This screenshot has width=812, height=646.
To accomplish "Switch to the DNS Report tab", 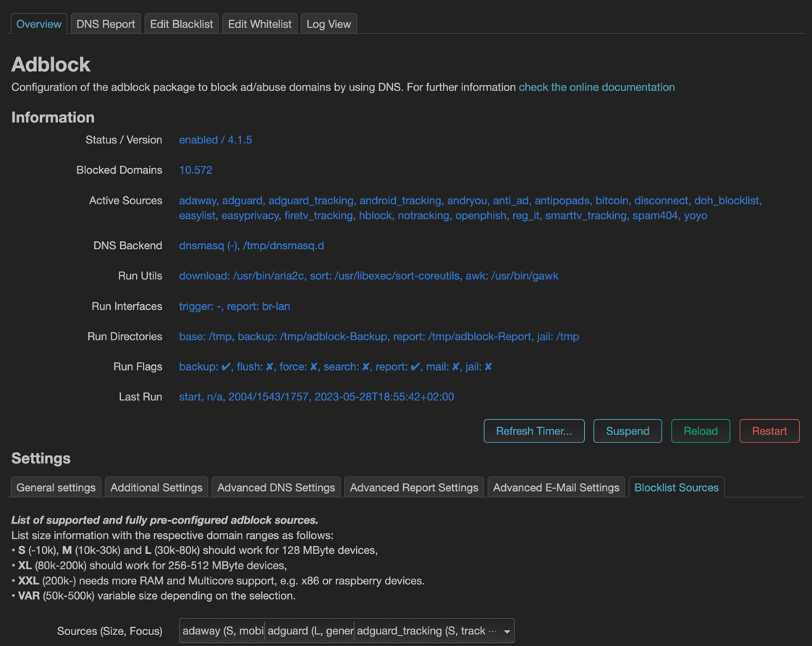I will tap(106, 24).
